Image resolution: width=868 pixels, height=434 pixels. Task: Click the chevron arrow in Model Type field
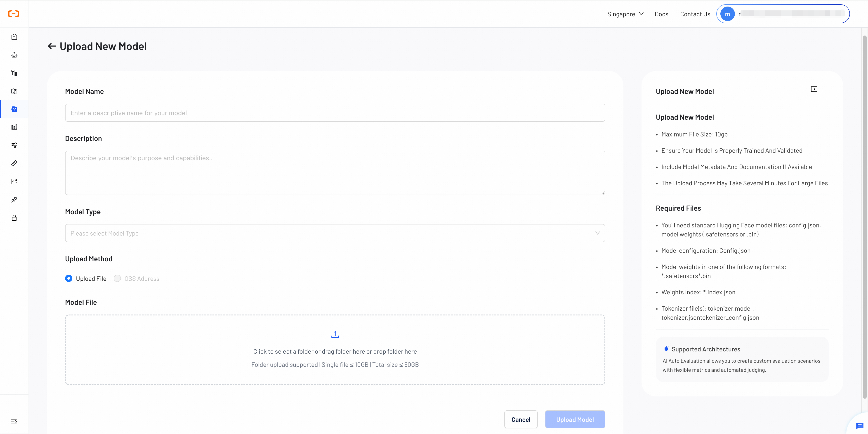coord(597,233)
